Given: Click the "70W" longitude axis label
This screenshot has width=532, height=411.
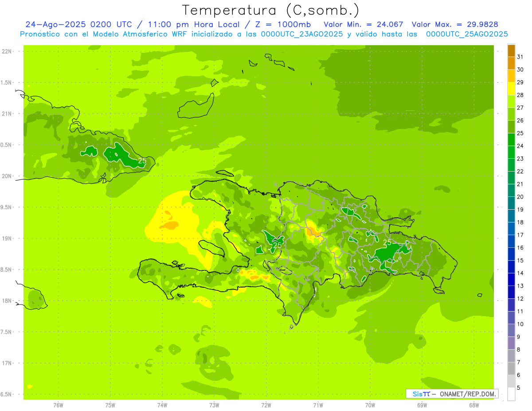Looking at the screenshot, I should [370, 405].
